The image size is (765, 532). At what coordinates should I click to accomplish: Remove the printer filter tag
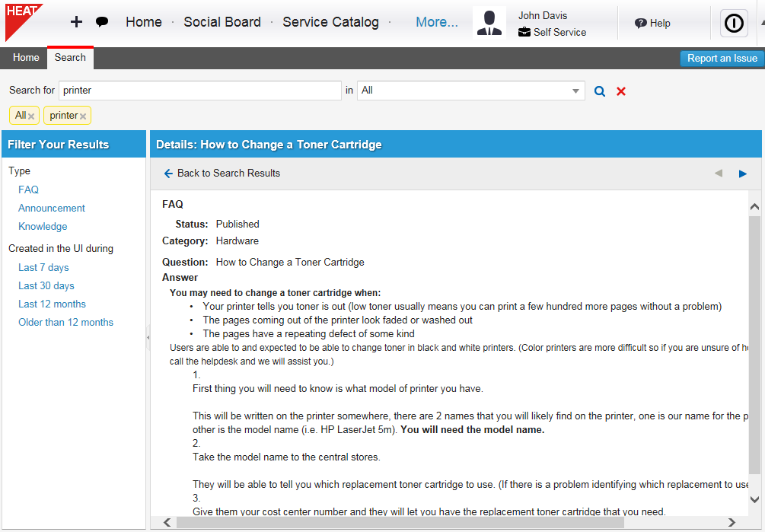click(83, 116)
